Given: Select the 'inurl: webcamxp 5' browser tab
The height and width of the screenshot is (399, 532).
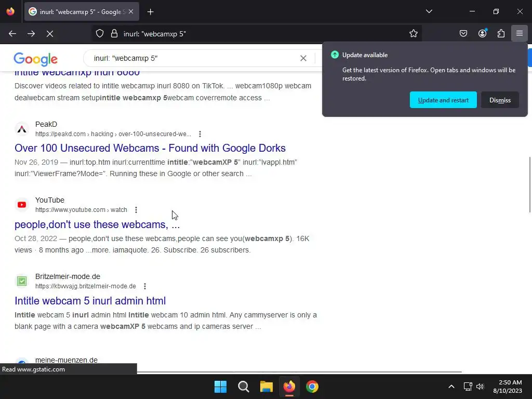Looking at the screenshot, I should click(x=82, y=12).
